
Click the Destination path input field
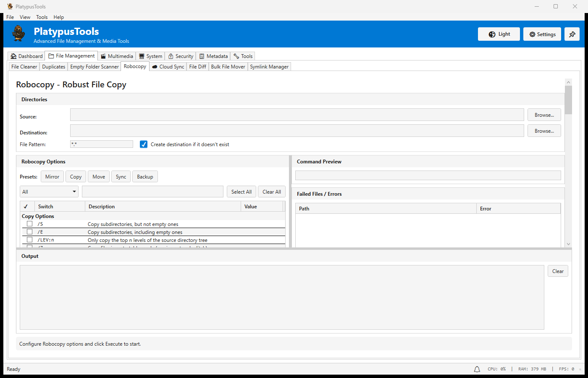[297, 131]
